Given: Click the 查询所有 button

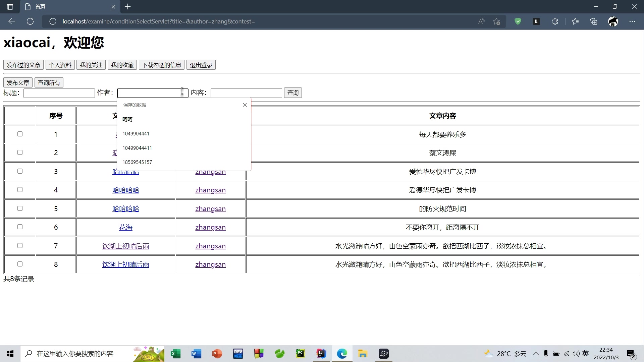Looking at the screenshot, I should click(x=49, y=83).
